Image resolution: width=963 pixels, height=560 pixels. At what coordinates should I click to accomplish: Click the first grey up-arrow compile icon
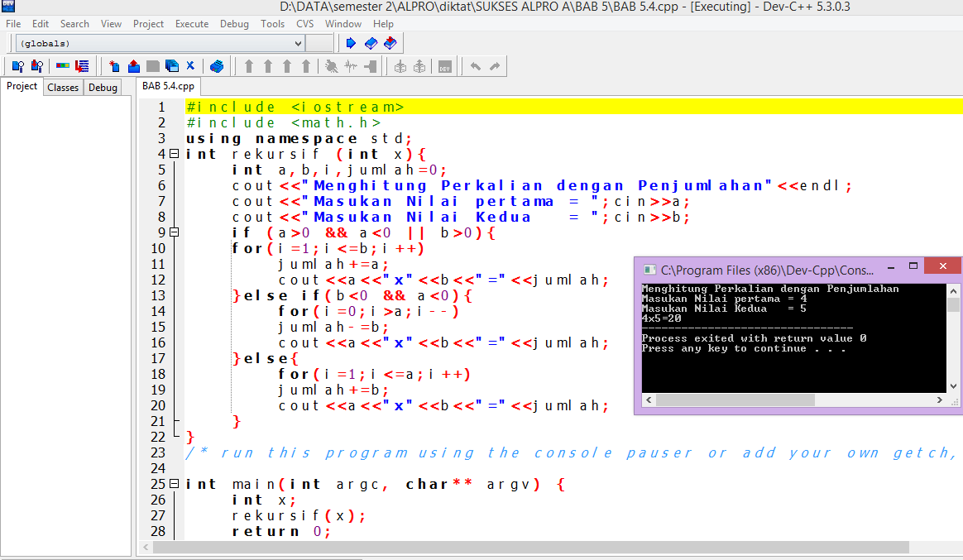pyautogui.click(x=249, y=66)
